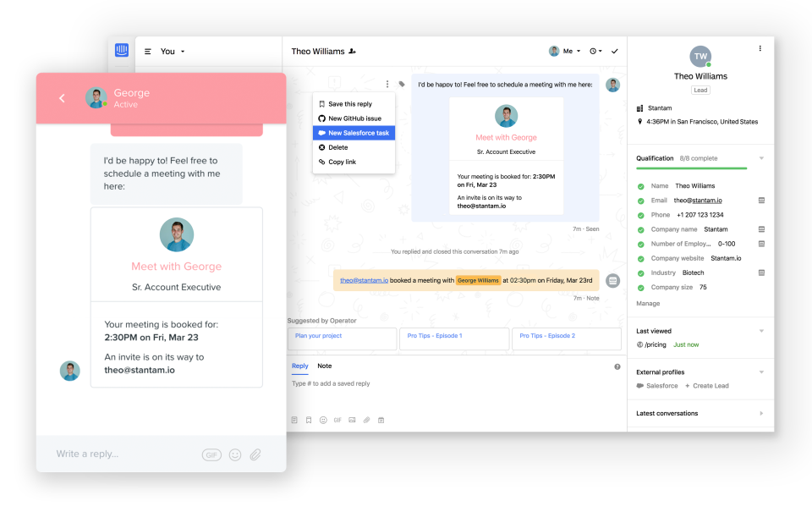Close the conversation with the checkmark icon
The height and width of the screenshot is (512, 812).
coord(615,51)
